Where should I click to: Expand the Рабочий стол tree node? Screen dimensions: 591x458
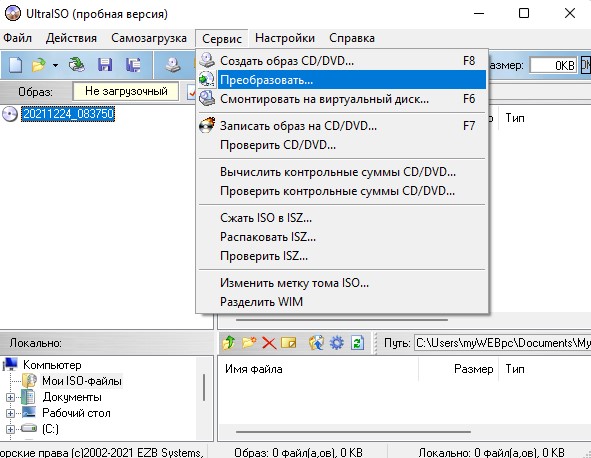(11, 414)
